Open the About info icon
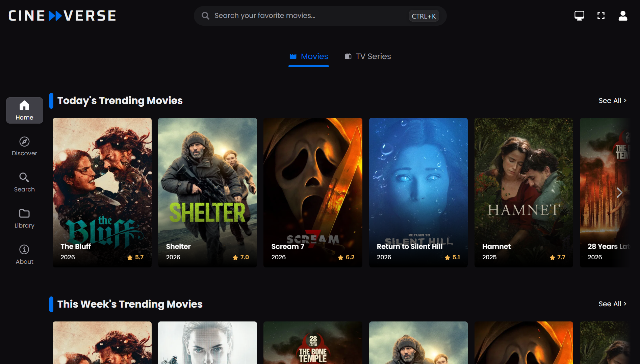 [x=24, y=254]
